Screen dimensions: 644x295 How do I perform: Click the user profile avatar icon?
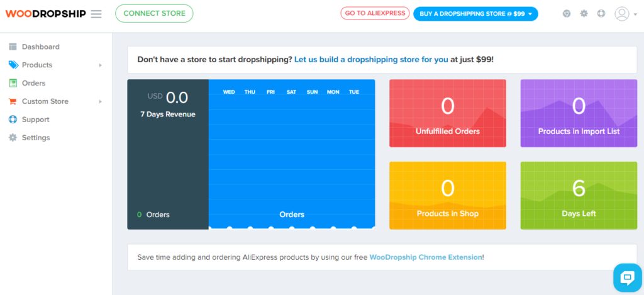(622, 14)
